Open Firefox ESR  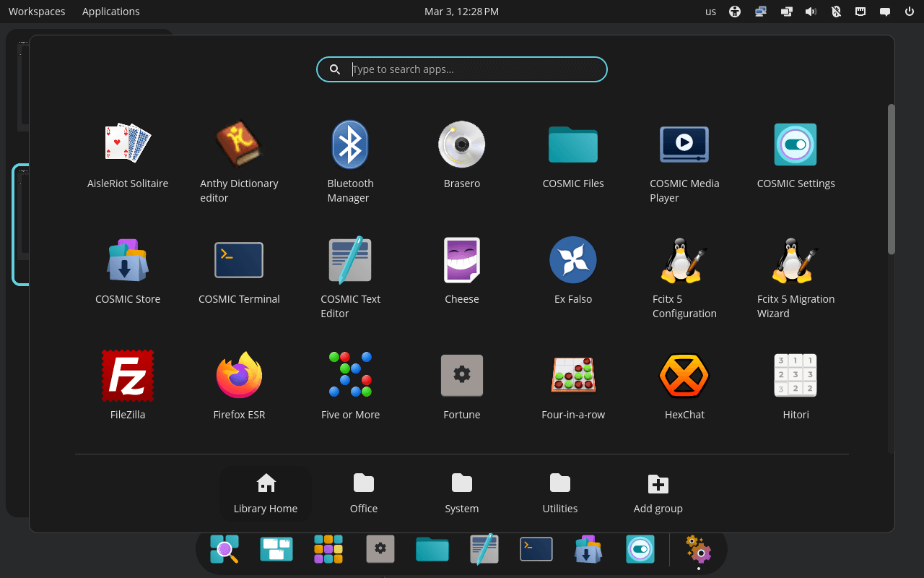[x=239, y=376]
